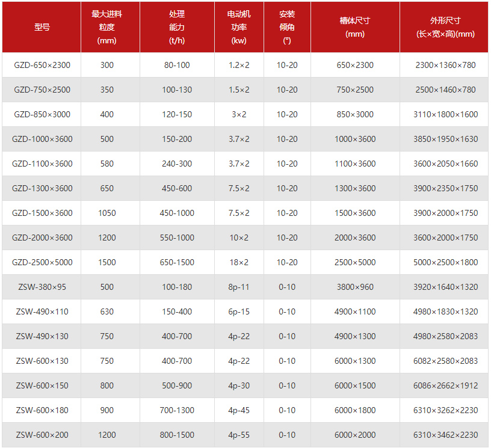Select overall dimension 6086×2662×1912

click(445, 385)
